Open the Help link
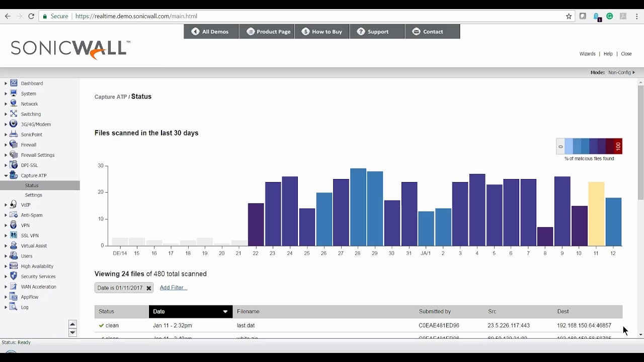644x362 pixels. click(x=608, y=54)
